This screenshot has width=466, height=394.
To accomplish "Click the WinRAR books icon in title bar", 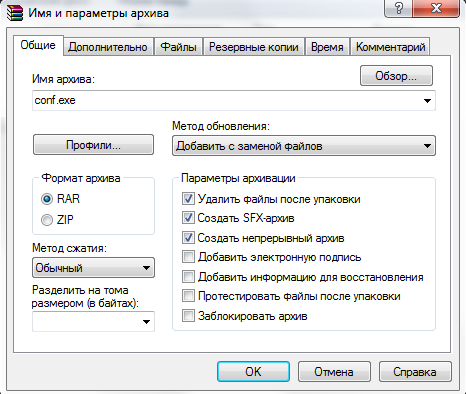I will point(15,13).
